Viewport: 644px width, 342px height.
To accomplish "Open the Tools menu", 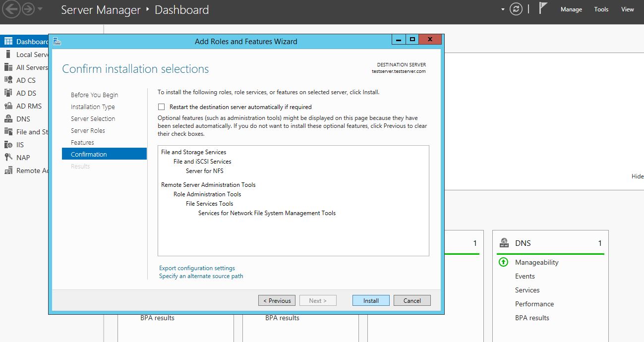I will [601, 9].
